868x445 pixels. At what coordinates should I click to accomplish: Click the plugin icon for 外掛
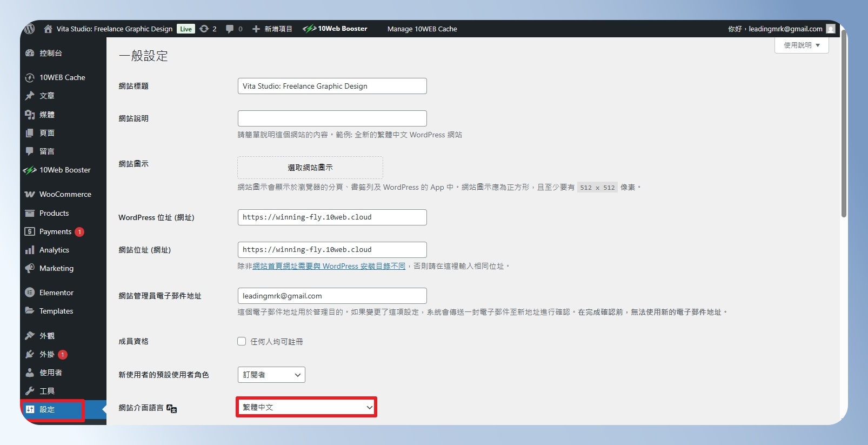30,354
